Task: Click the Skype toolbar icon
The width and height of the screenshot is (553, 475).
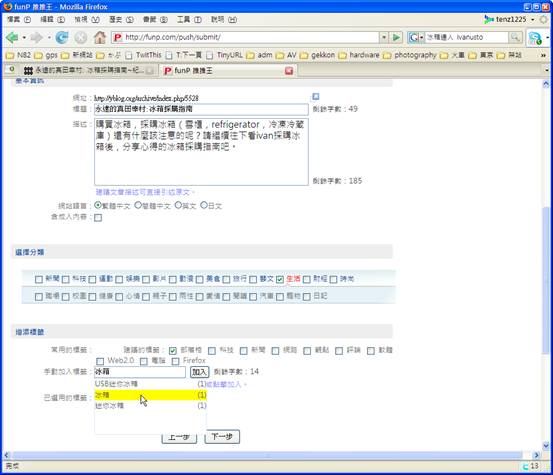Action: tap(535, 38)
